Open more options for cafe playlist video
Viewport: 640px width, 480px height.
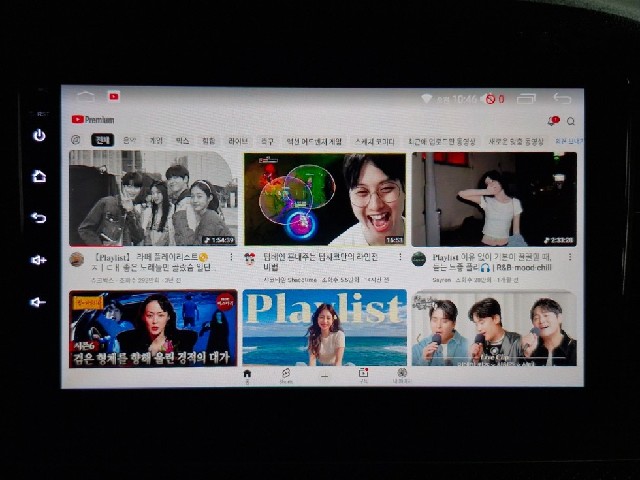tap(231, 257)
